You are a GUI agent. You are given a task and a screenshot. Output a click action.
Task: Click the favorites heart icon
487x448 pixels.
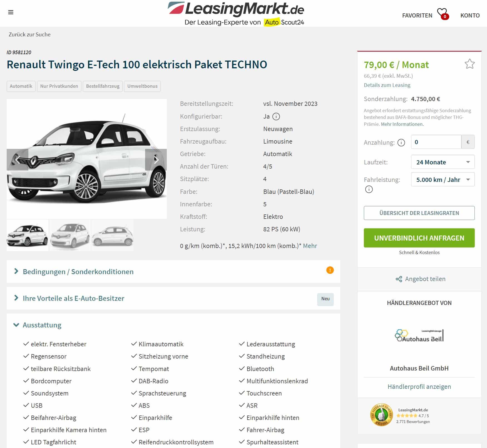(443, 13)
